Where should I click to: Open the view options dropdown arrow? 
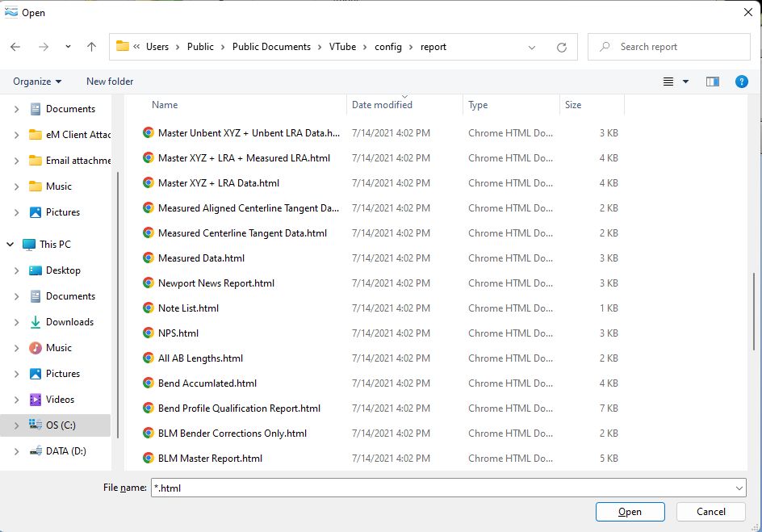(686, 82)
